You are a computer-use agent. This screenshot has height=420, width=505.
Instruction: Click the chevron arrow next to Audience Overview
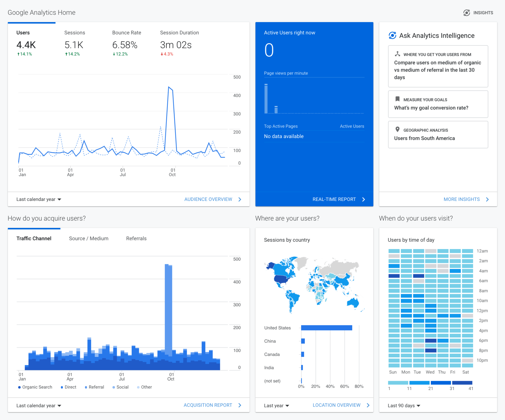(240, 199)
